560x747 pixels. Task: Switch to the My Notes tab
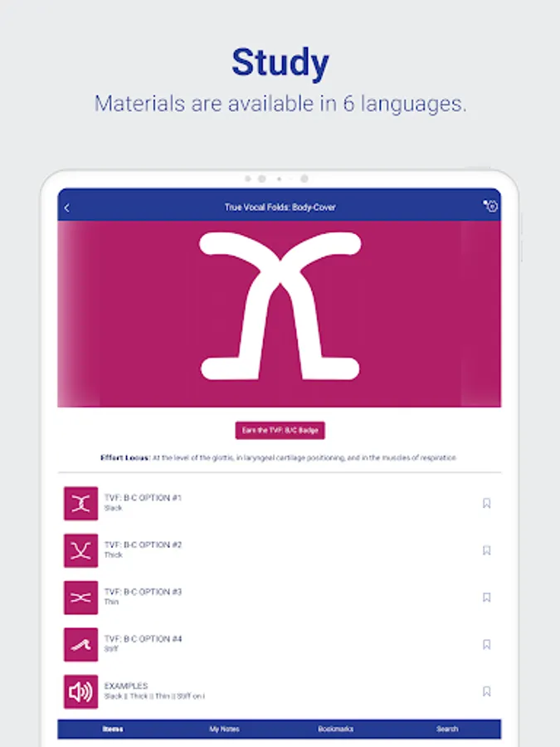pos(224,728)
